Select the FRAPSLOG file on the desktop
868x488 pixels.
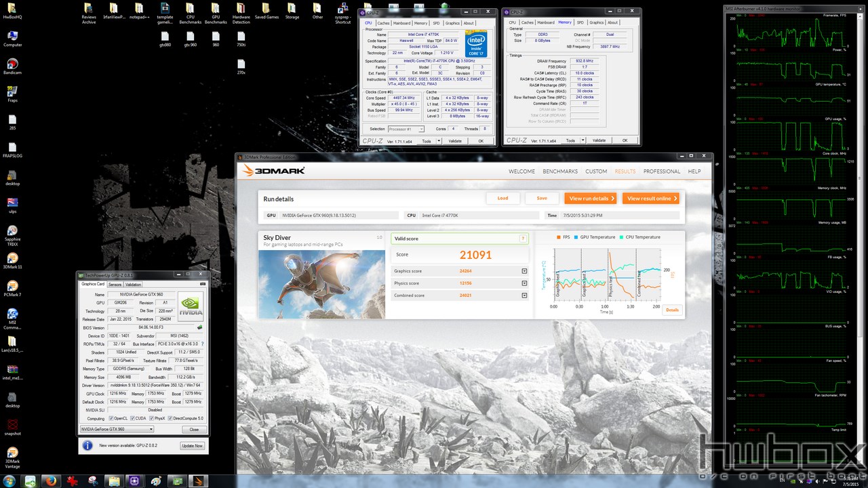(x=12, y=150)
